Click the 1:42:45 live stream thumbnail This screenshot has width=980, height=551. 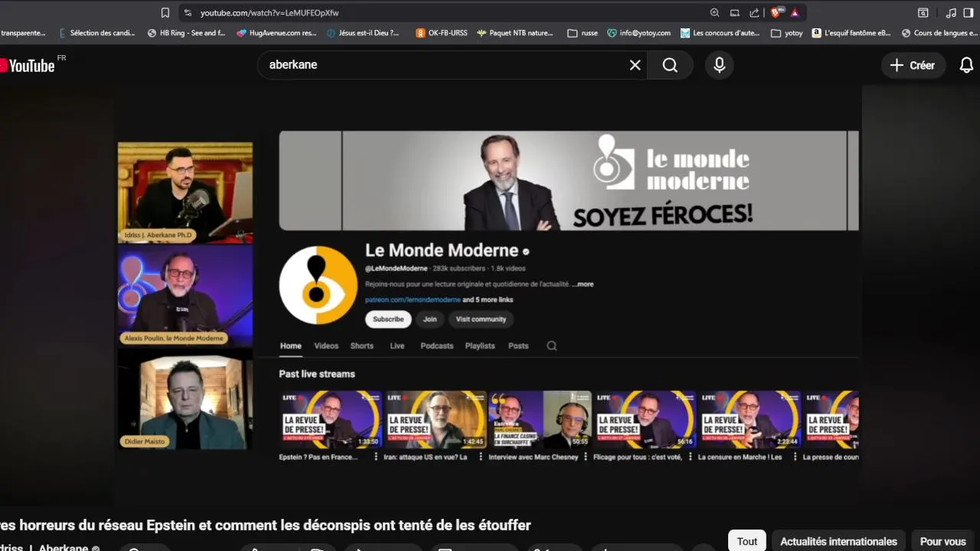435,419
